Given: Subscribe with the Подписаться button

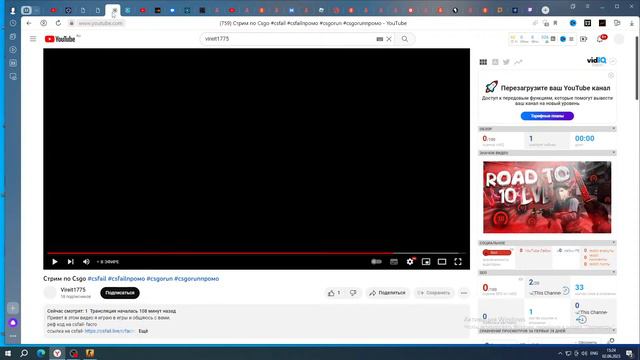Looking at the screenshot, I should (120, 293).
